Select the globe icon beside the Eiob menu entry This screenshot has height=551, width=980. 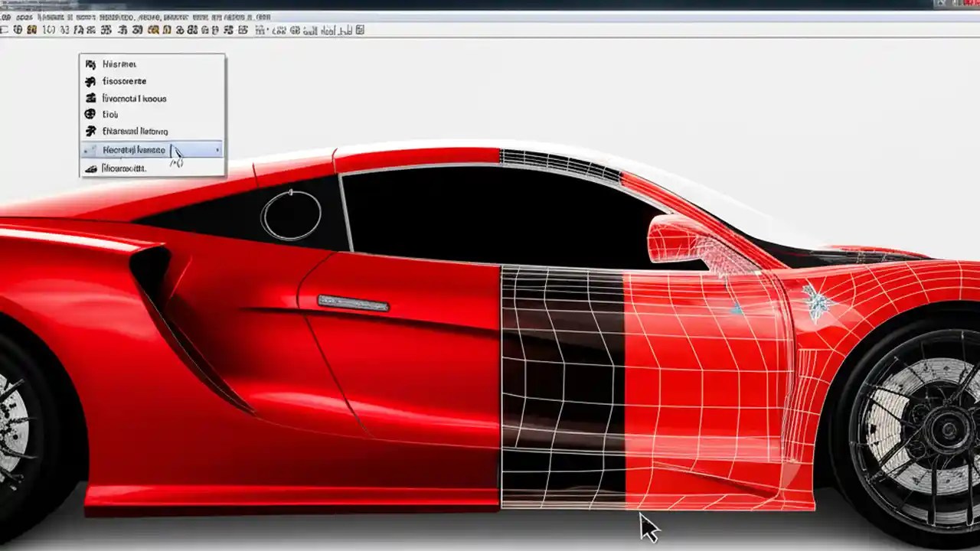(x=90, y=113)
